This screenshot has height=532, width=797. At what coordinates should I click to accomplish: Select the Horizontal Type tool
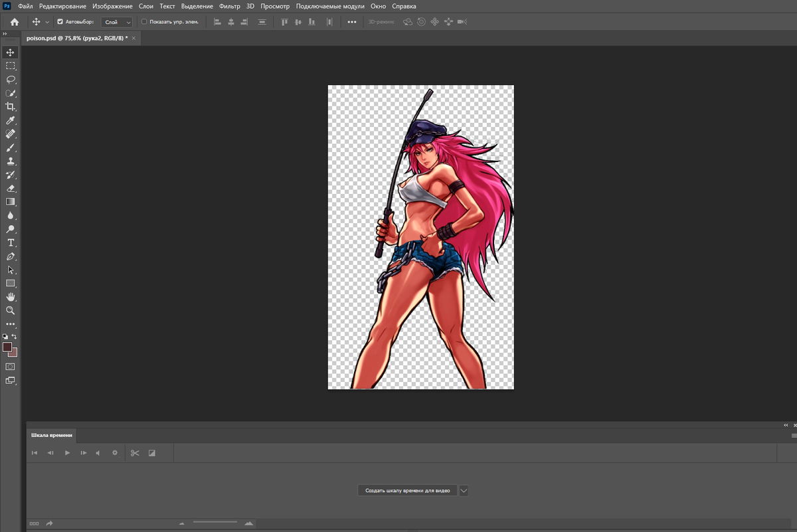(x=11, y=243)
